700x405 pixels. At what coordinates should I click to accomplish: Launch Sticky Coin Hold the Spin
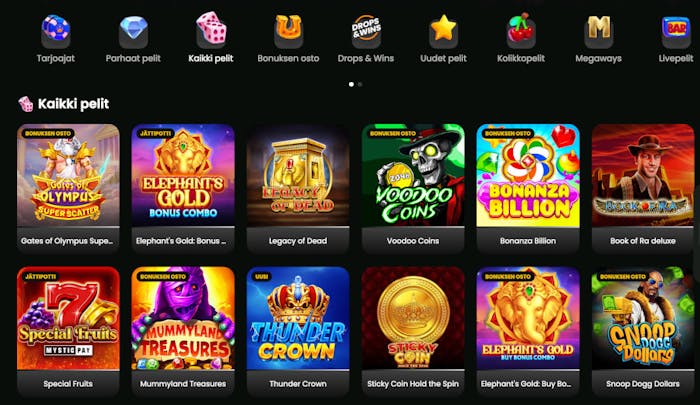coord(413,331)
